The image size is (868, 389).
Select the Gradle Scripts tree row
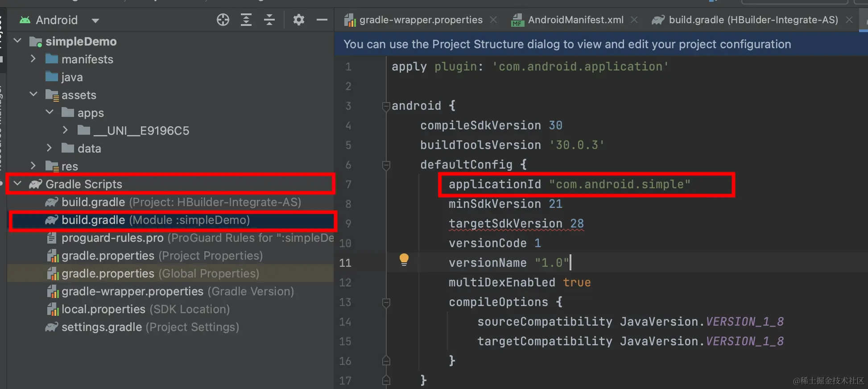(170, 184)
